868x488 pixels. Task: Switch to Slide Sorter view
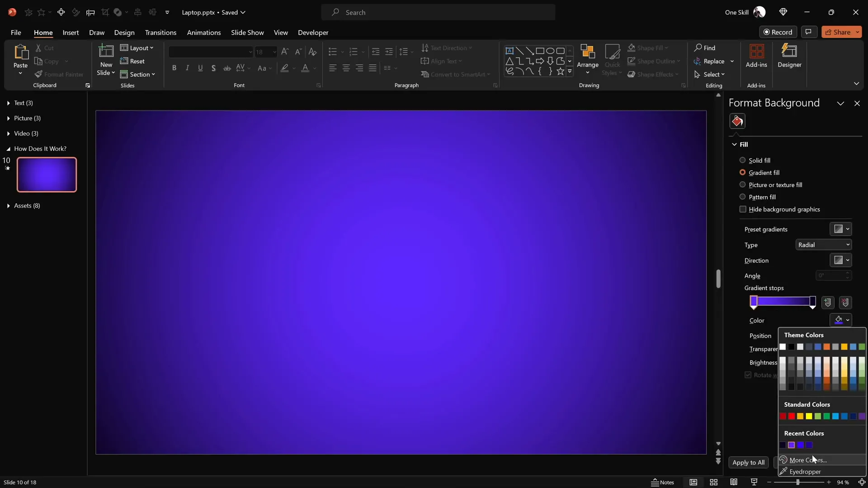click(x=714, y=482)
